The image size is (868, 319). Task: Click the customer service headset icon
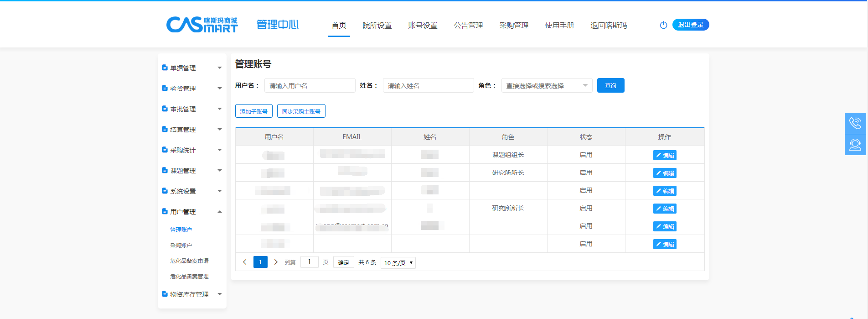click(855, 145)
